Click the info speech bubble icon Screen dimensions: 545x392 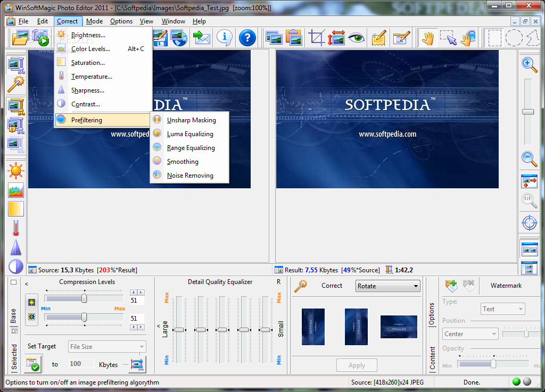click(x=225, y=38)
